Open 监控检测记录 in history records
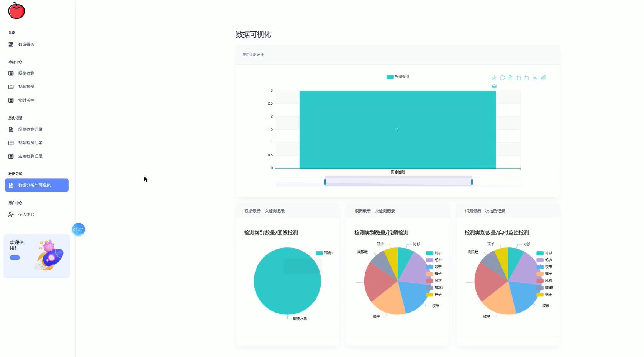Screen dimensions: 644x357 30,156
